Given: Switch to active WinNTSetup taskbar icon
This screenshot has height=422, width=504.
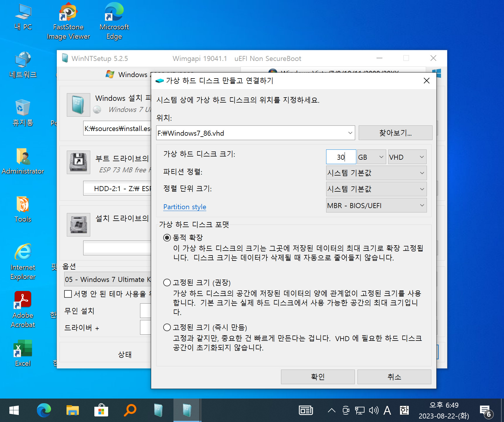Looking at the screenshot, I should (x=187, y=410).
